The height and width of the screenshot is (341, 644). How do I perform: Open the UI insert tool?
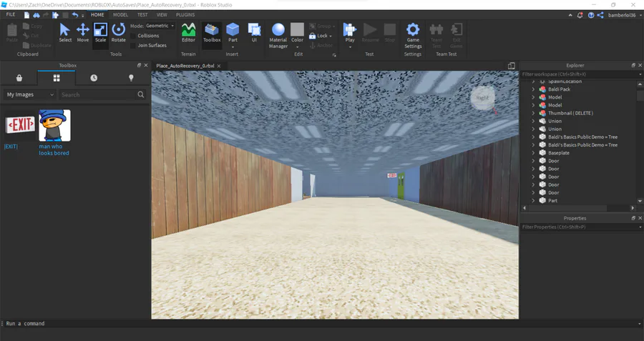coord(254,32)
